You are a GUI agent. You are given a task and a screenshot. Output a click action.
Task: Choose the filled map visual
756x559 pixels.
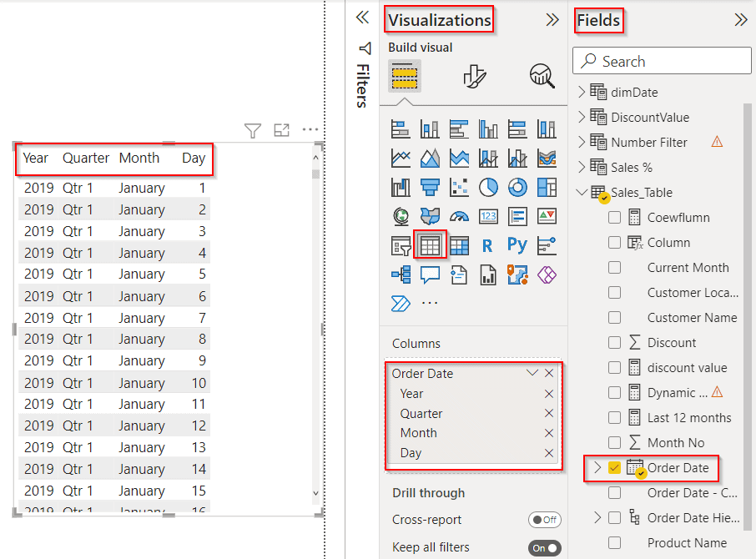pyautogui.click(x=430, y=216)
